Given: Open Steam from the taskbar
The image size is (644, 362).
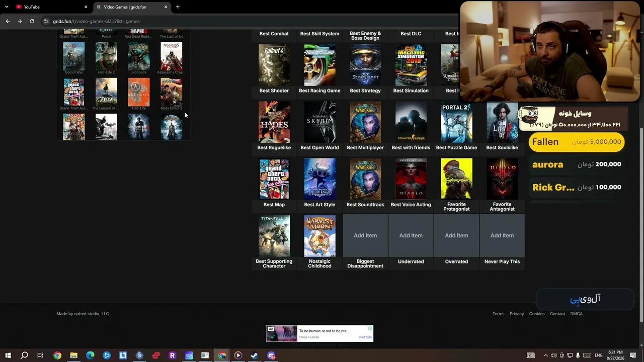Looking at the screenshot, I should tap(255, 355).
